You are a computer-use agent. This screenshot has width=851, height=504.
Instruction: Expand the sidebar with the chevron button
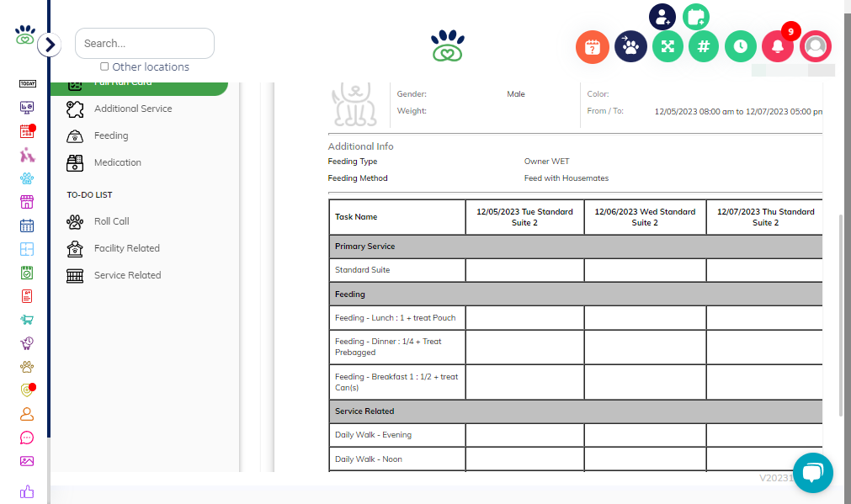click(x=50, y=45)
